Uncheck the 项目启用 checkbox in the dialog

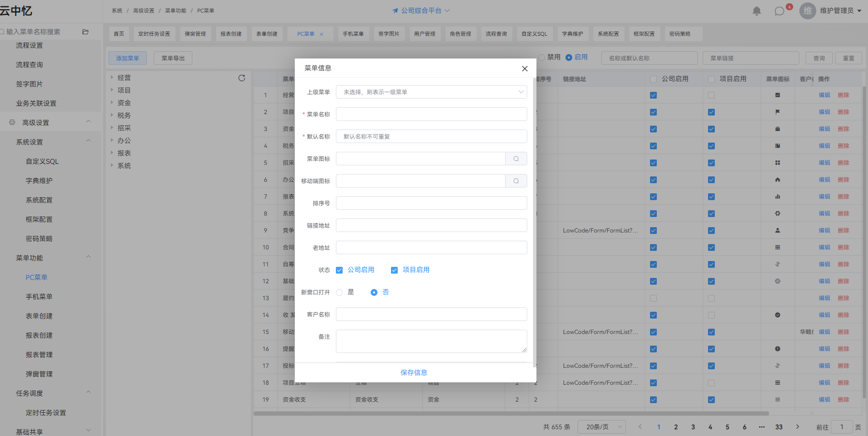(394, 270)
